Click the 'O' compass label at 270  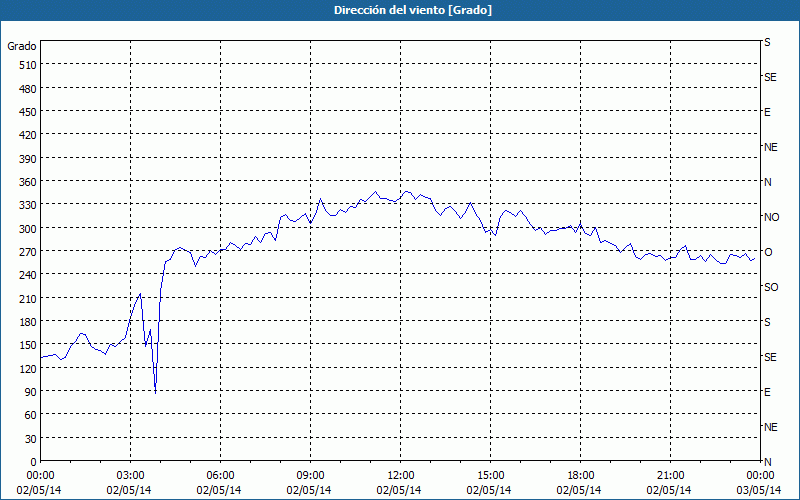click(x=768, y=252)
